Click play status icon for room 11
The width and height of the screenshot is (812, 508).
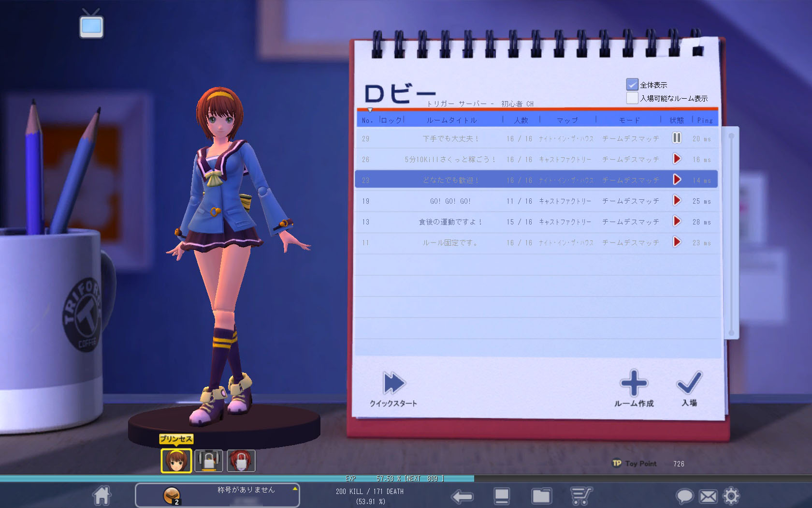click(x=677, y=242)
